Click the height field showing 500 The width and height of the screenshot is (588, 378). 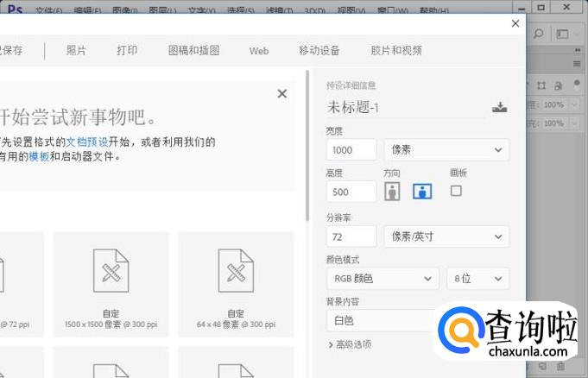click(x=351, y=192)
